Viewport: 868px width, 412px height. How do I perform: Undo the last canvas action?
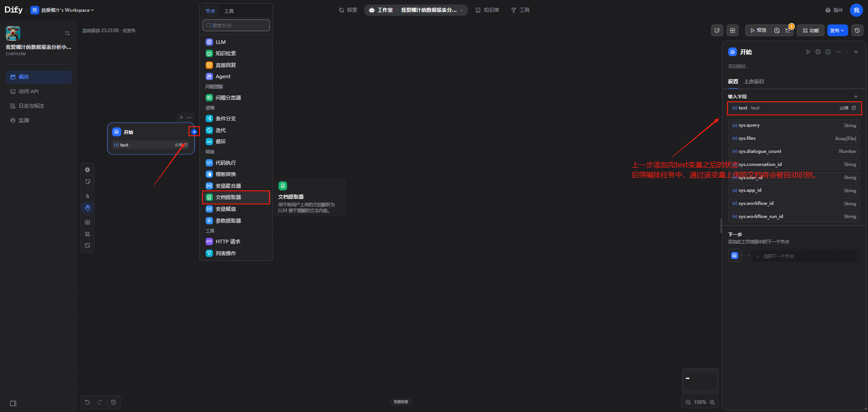coord(87,402)
